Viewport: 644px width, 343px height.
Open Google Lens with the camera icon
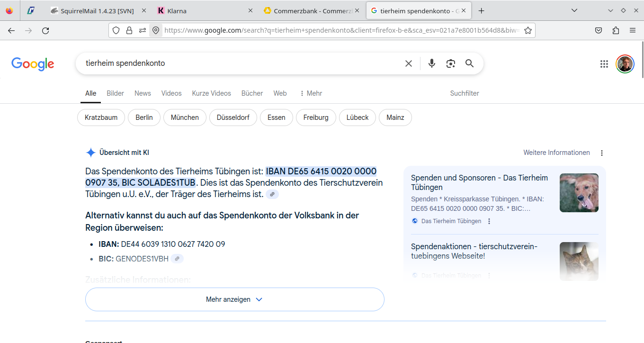450,63
